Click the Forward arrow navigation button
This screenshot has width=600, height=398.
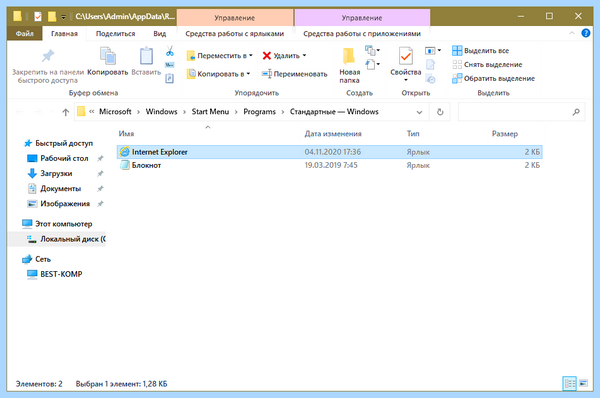(x=38, y=112)
